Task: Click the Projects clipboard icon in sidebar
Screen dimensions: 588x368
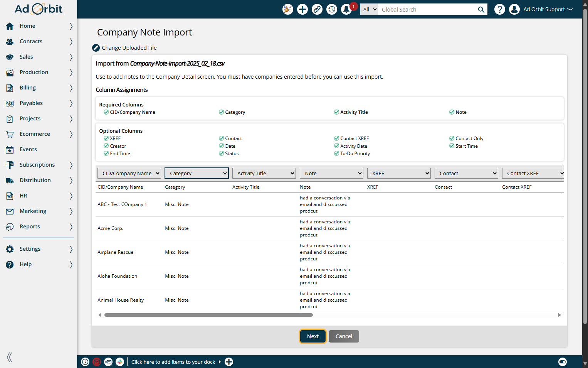Action: (x=10, y=118)
